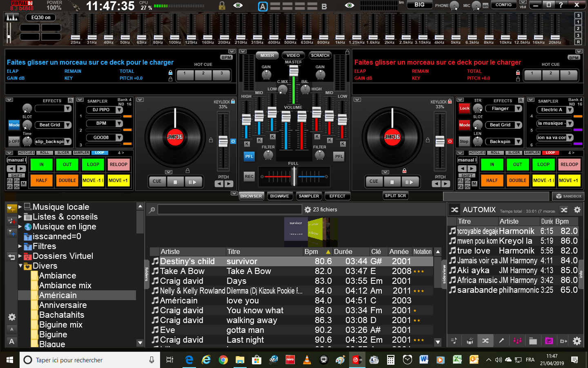Open the pink chat folder icon
Screen dimensions: 588x368
(549, 341)
